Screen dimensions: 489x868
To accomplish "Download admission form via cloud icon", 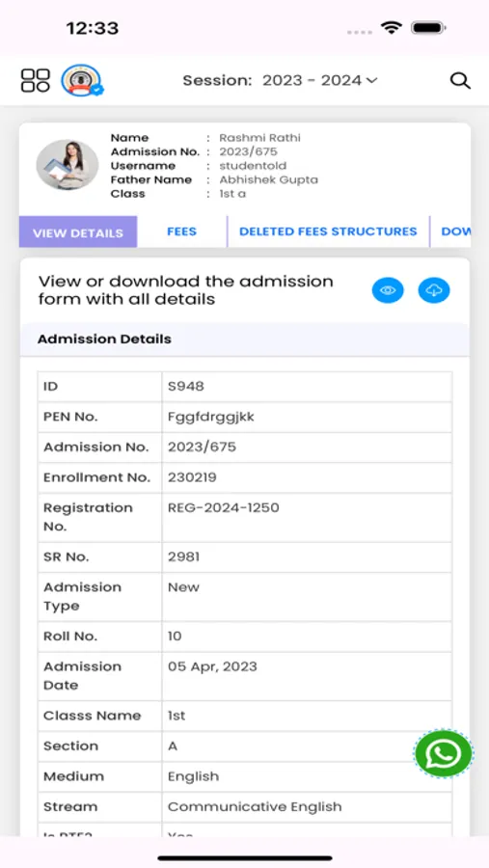I will click(434, 290).
